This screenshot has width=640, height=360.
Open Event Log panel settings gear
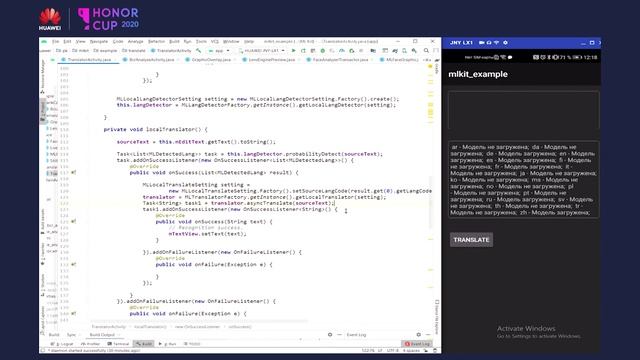coord(418,335)
